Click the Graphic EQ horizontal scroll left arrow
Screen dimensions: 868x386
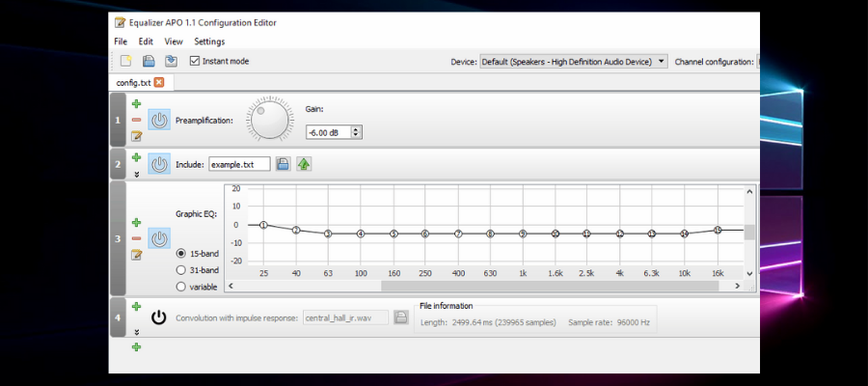[231, 286]
